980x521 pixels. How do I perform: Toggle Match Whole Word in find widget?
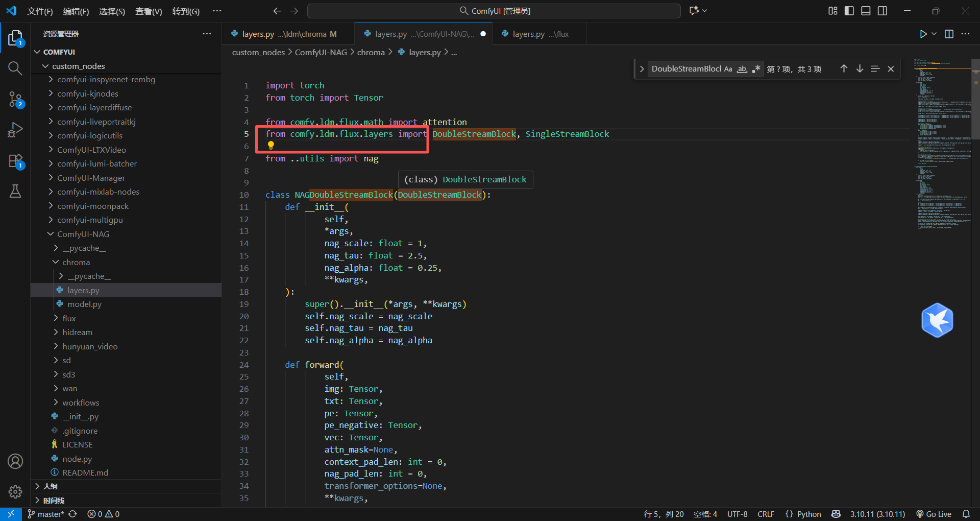742,69
